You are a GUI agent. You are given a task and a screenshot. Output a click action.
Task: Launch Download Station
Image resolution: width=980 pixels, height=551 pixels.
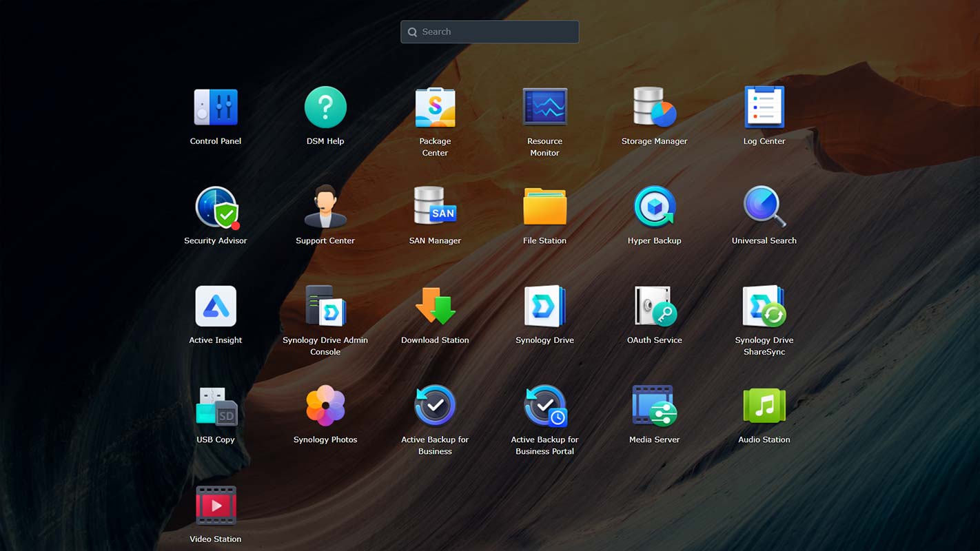435,306
